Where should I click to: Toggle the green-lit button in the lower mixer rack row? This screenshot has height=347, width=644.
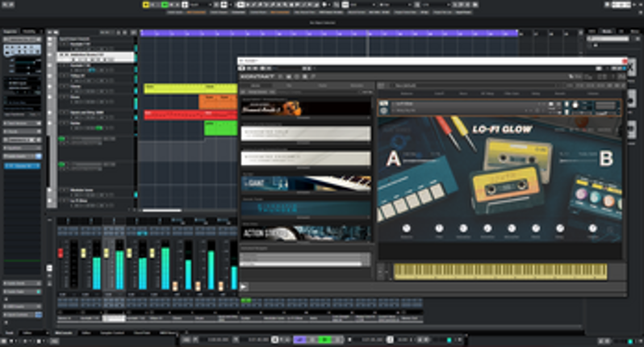[x=246, y=301]
